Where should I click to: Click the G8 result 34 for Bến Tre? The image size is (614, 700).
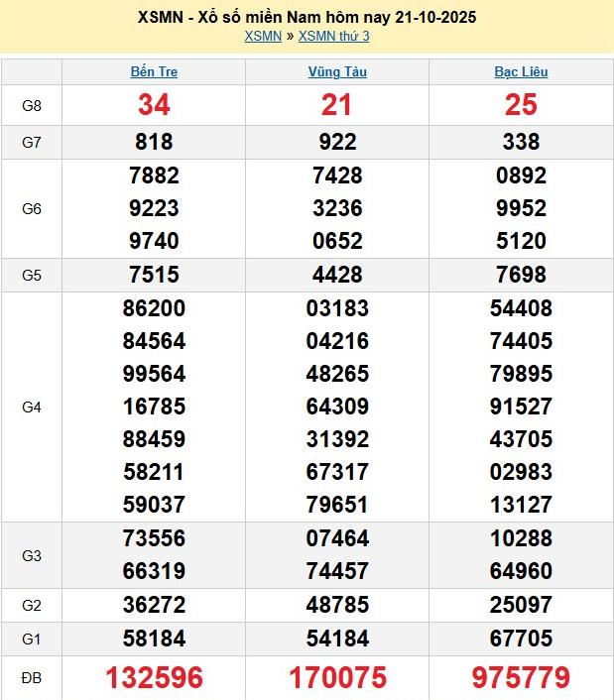[x=154, y=105]
